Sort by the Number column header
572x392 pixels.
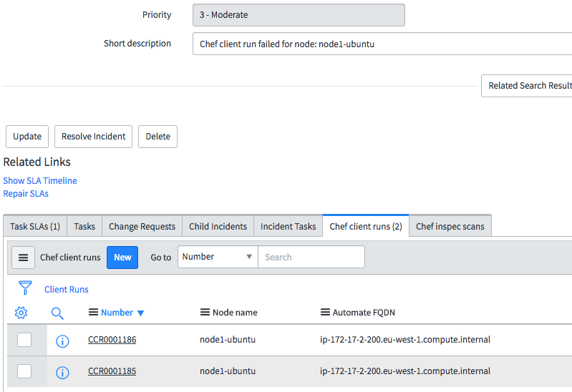pyautogui.click(x=117, y=313)
